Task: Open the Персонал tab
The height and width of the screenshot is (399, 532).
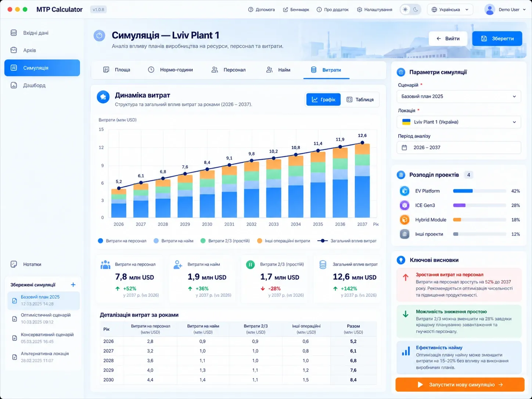Action: coord(229,70)
